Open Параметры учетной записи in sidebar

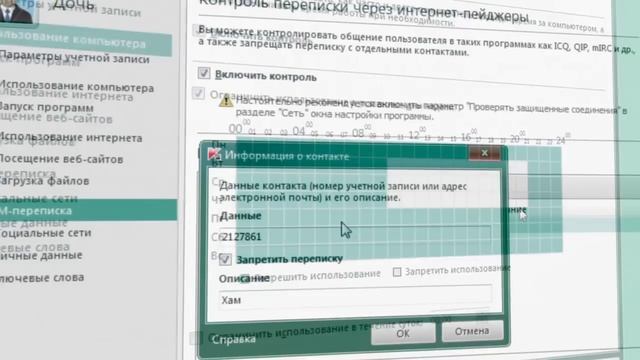coord(75,58)
